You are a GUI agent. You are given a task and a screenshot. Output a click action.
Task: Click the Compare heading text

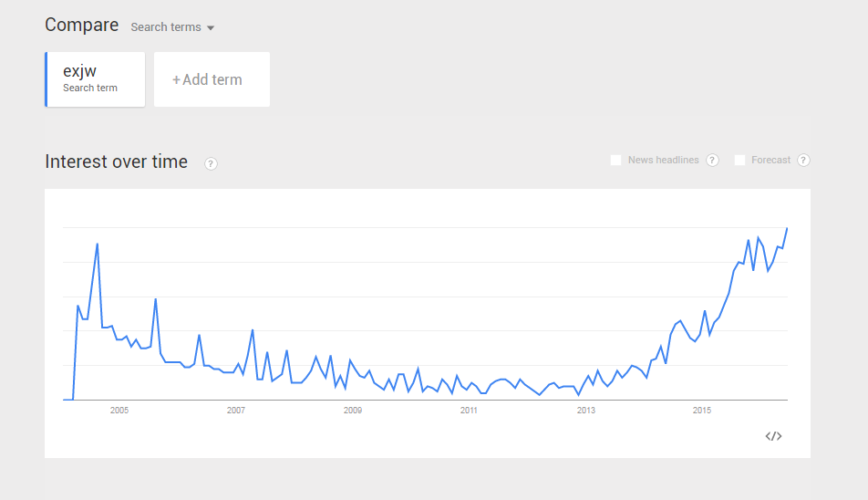[x=82, y=25]
